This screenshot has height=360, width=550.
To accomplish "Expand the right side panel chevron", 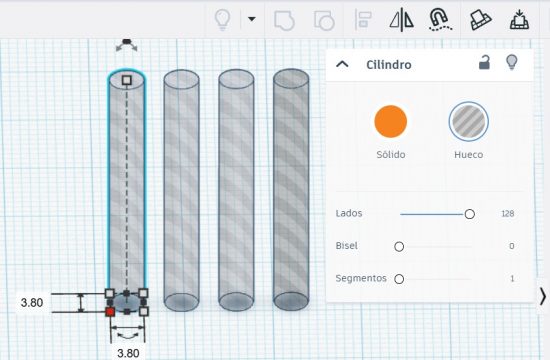I will point(543,296).
